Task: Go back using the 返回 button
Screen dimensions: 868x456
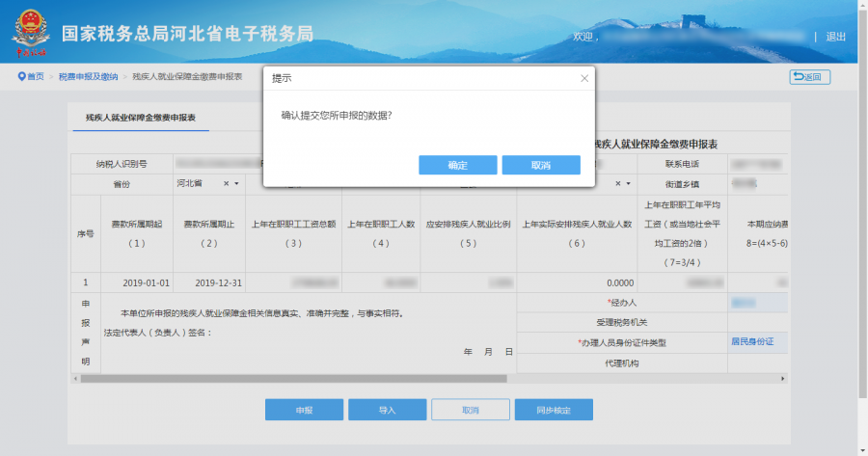Action: pos(809,77)
